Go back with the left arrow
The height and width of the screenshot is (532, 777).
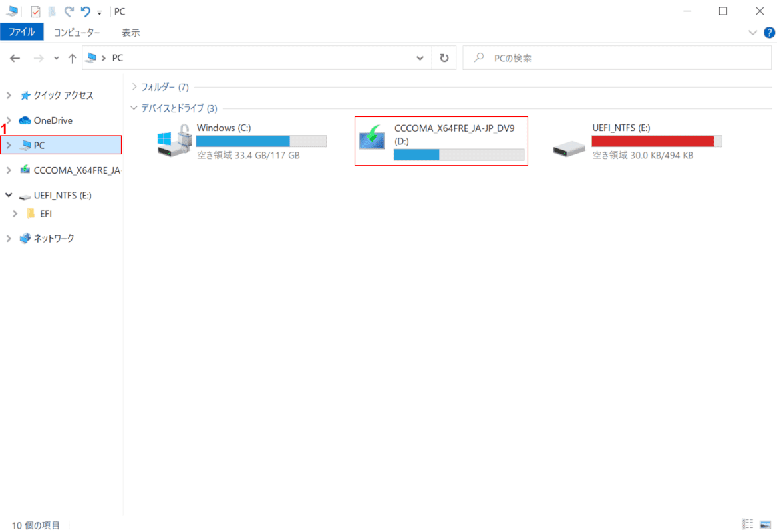tap(15, 58)
